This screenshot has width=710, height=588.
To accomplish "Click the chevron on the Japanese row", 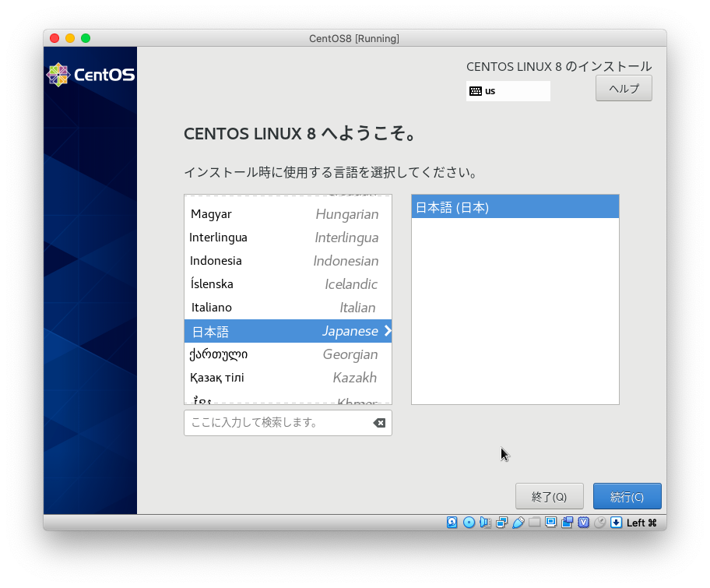I will point(387,331).
